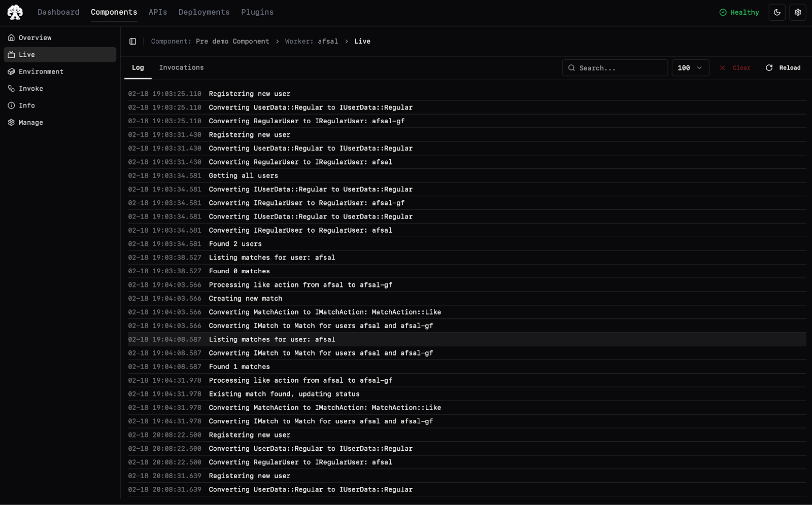The width and height of the screenshot is (812, 505).
Task: Click the 19:03:25.110 'Registering new user' row
Action: [467, 94]
